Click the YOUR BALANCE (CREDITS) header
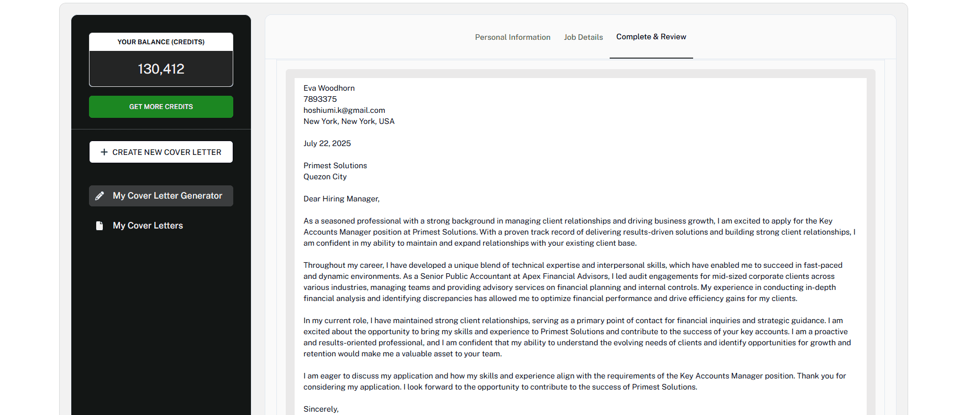Screen dimensions: 980x415 point(161,42)
